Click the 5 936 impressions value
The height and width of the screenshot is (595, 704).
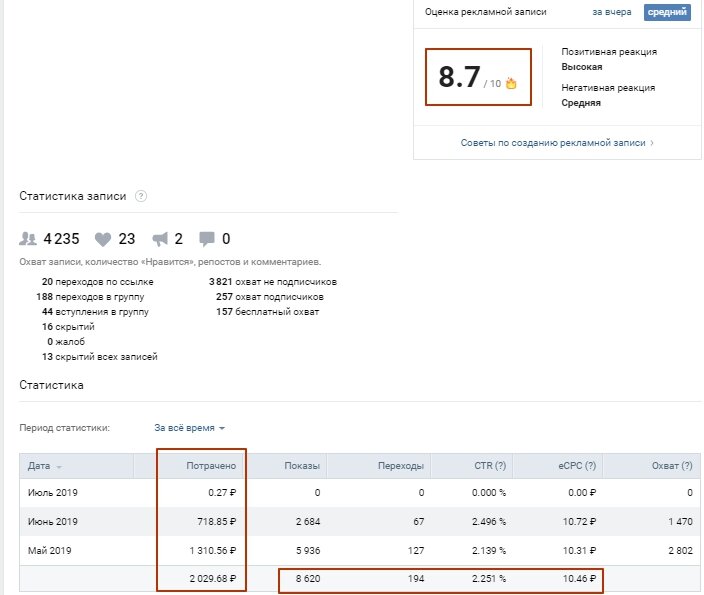308,551
